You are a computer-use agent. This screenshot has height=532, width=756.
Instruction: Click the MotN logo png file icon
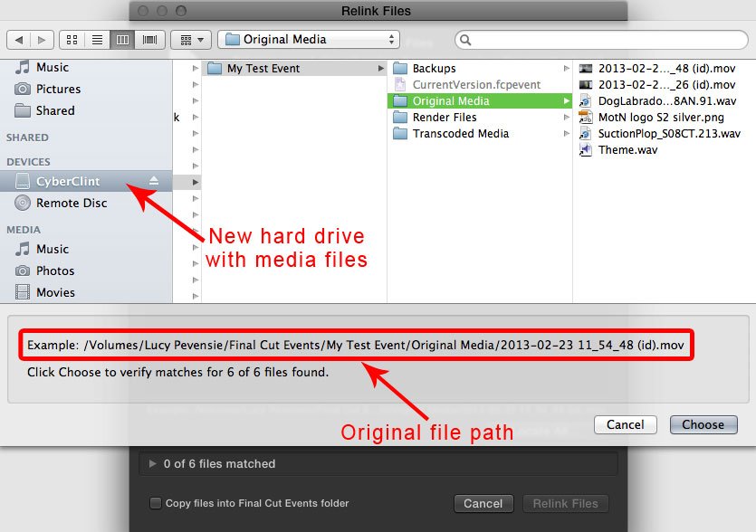585,117
